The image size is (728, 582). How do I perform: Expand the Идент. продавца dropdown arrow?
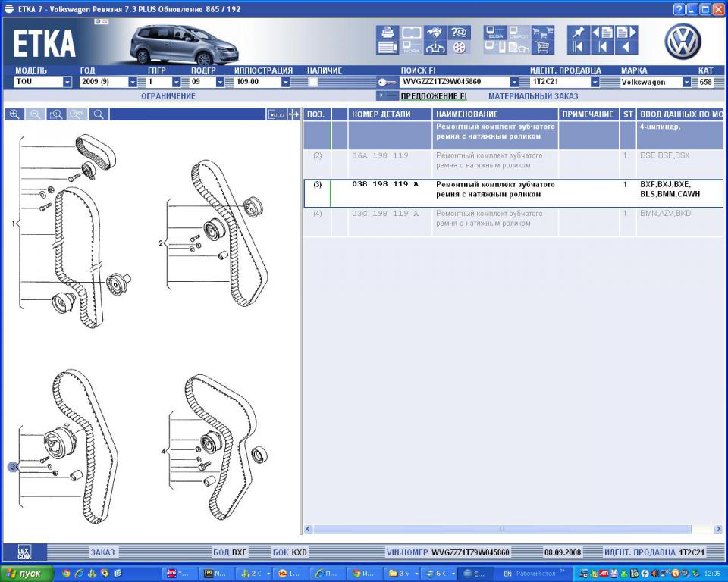tap(595, 82)
